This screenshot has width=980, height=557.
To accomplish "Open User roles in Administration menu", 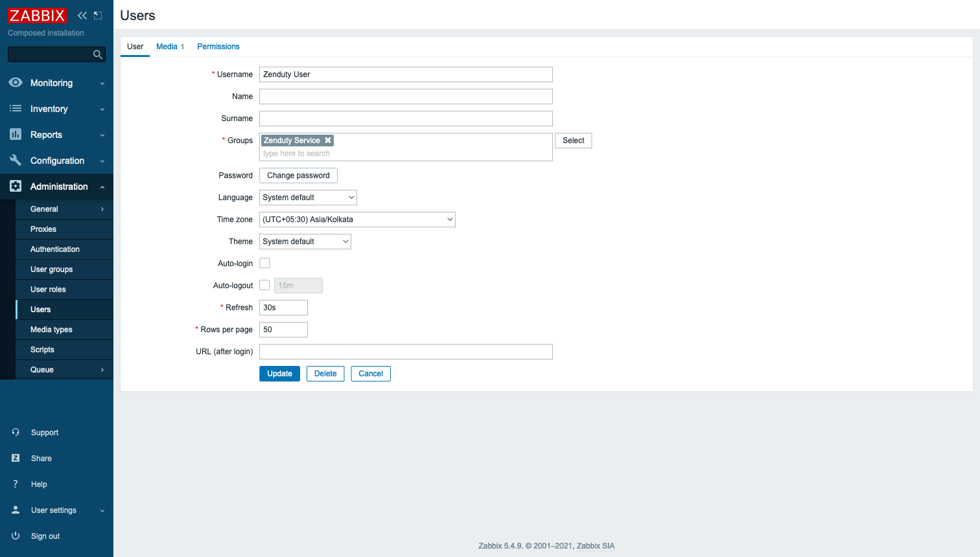I will click(x=64, y=290).
